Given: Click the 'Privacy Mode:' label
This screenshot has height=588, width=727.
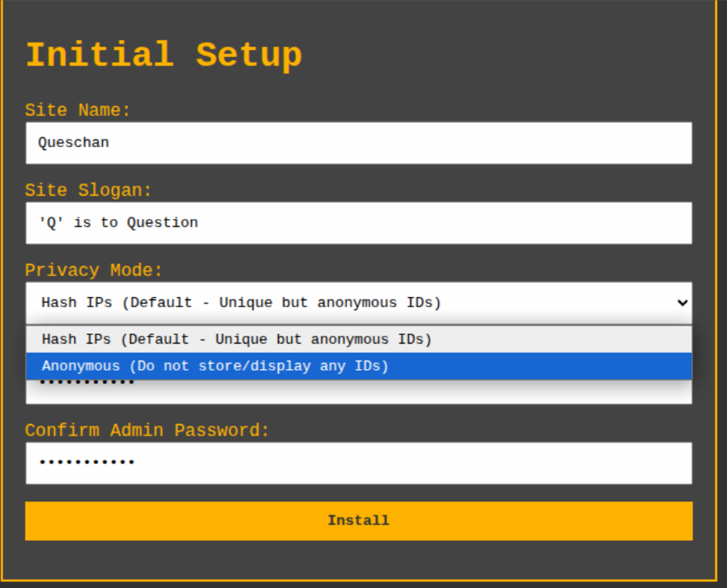Looking at the screenshot, I should point(94,271).
